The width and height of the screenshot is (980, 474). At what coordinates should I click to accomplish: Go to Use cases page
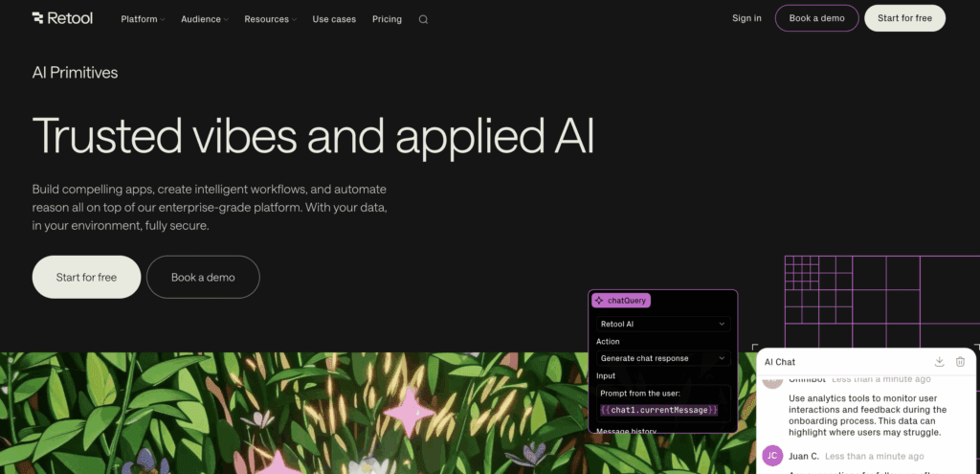334,19
